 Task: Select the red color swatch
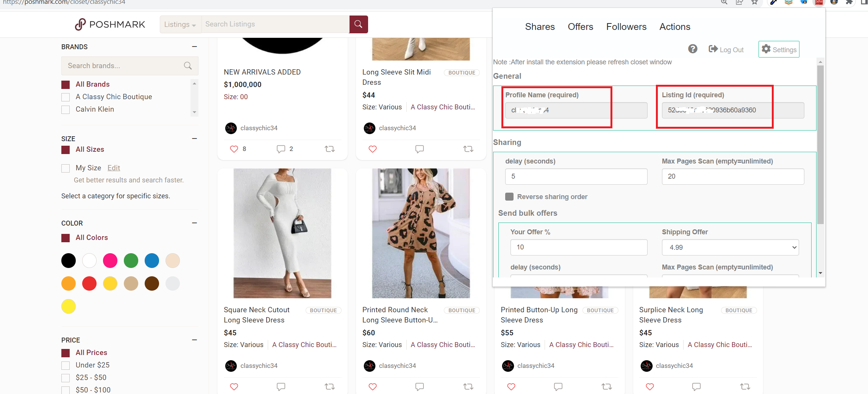point(89,283)
